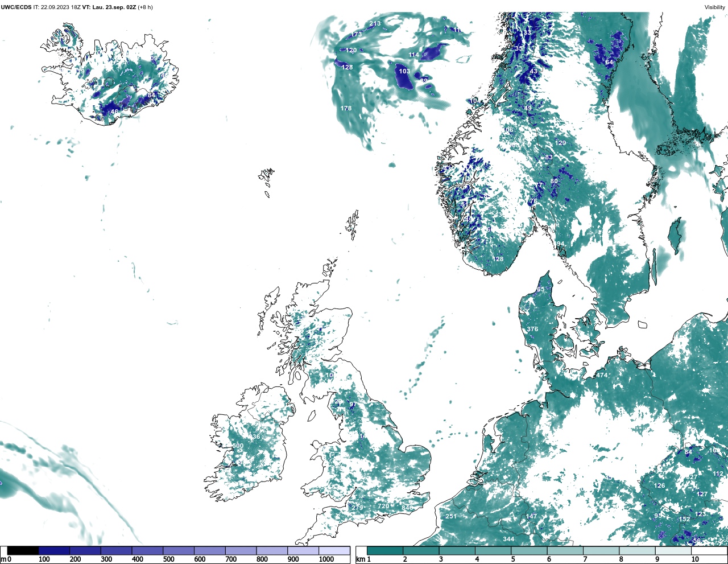The image size is (728, 564).
Task: Click the '720' value in southern England
Action: point(383,507)
